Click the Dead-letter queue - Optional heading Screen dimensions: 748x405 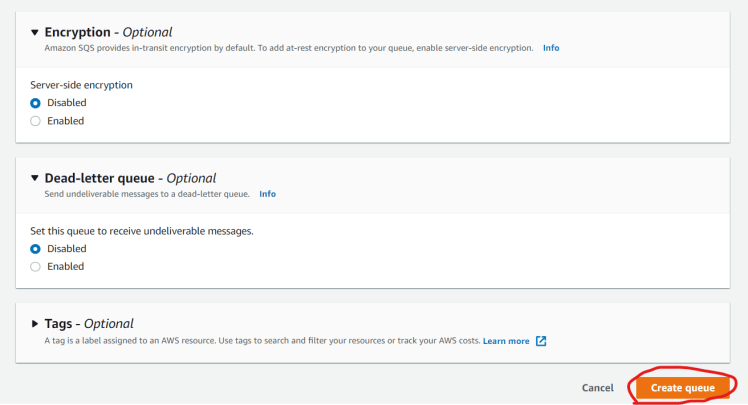[x=130, y=178]
